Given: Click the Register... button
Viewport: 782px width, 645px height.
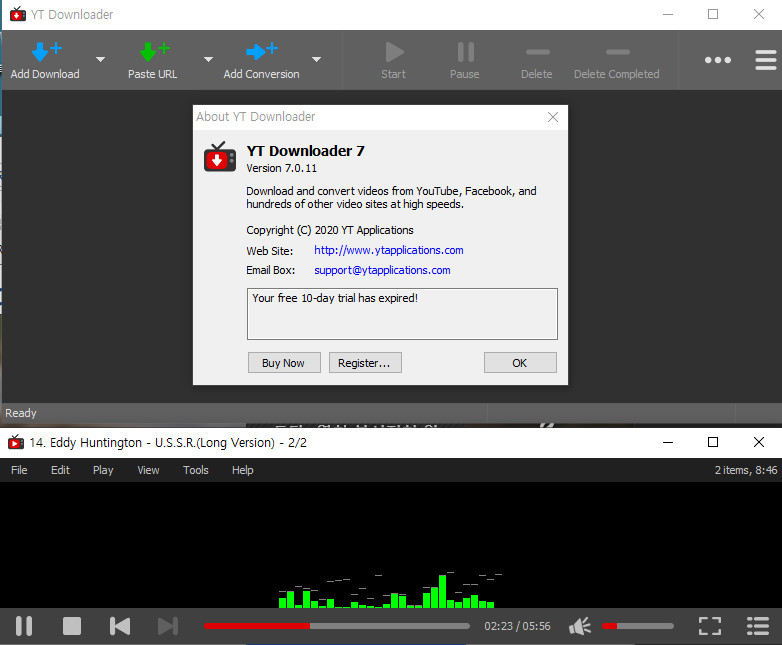Looking at the screenshot, I should [x=365, y=363].
